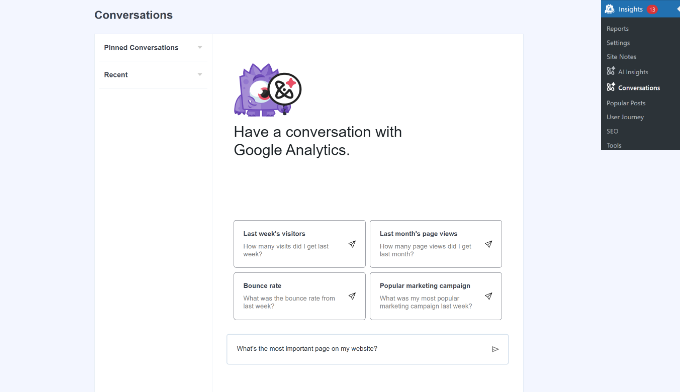Click the Insights MonsterInsights bell icon
This screenshot has width=680, height=392.
point(609,9)
